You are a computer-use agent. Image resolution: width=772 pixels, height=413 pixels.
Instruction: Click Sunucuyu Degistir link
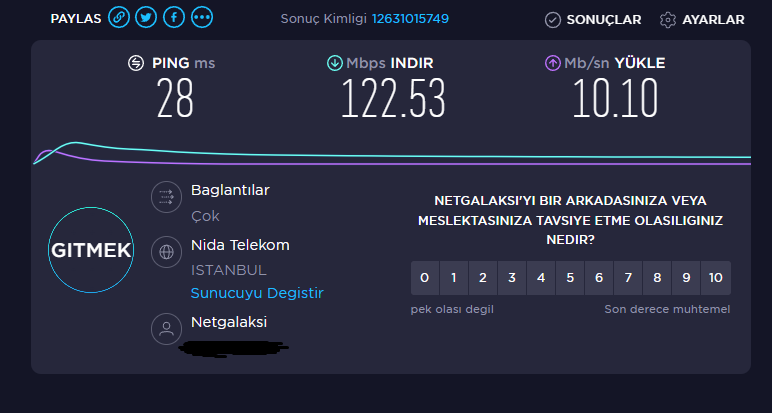point(257,293)
